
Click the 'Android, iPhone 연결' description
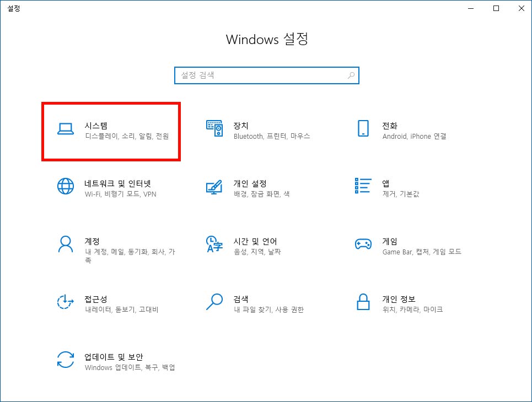tap(414, 136)
